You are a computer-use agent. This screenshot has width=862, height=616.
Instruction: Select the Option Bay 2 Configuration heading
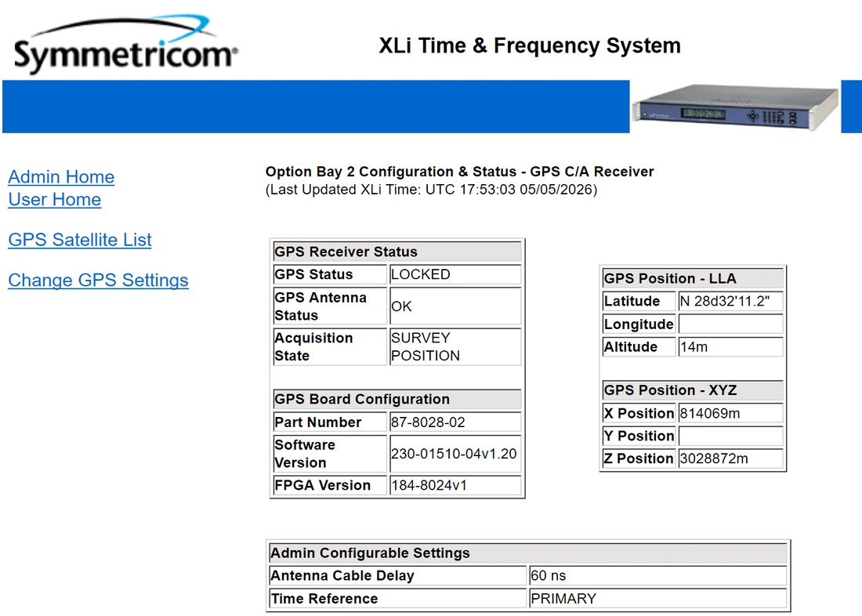(x=459, y=172)
